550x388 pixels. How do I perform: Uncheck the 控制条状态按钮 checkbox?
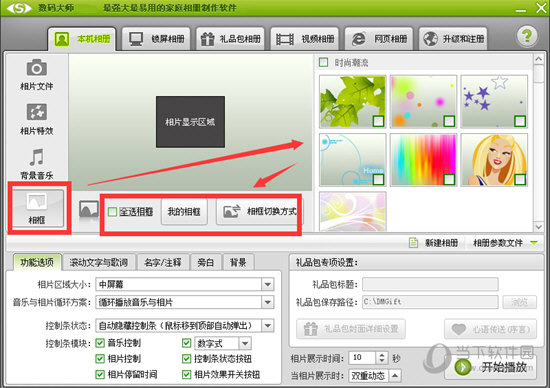[186, 359]
